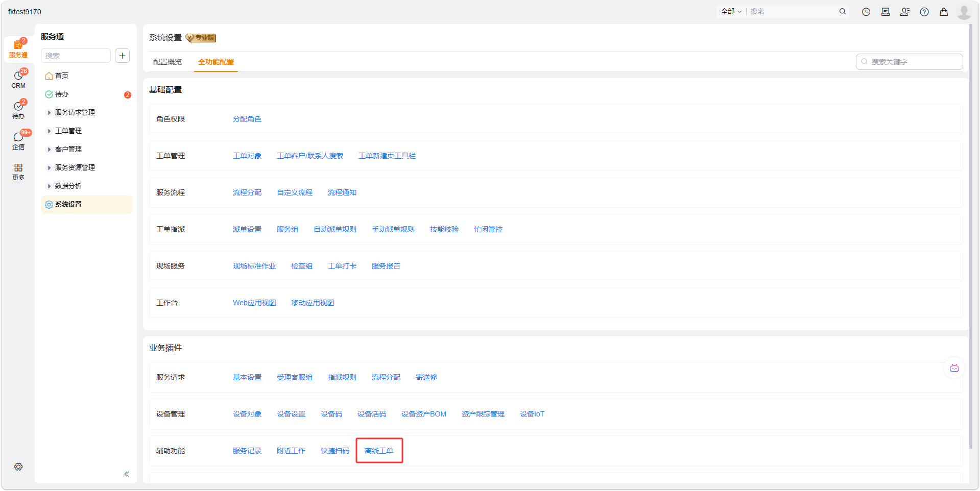This screenshot has width=980, height=491.
Task: Focus the 搜索关键字 search box
Action: (910, 62)
